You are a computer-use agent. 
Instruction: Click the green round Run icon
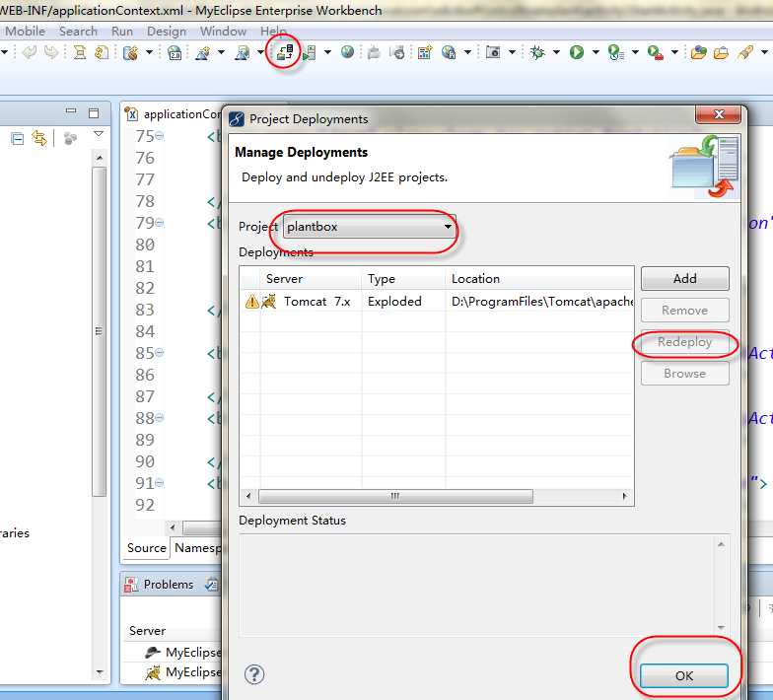click(x=576, y=51)
